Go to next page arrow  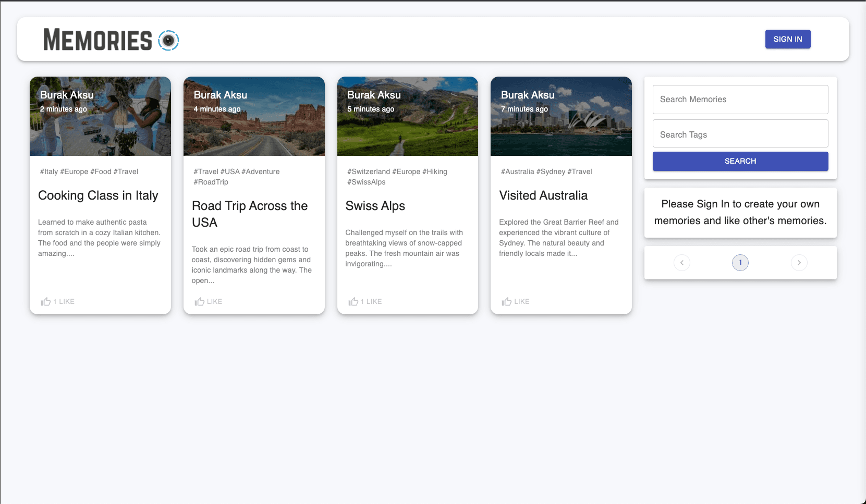(799, 263)
